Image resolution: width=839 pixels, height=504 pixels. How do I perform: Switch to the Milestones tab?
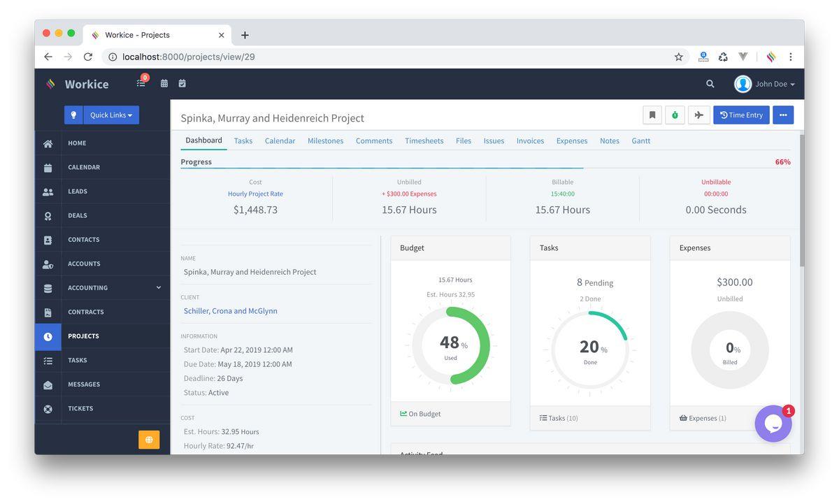click(325, 141)
